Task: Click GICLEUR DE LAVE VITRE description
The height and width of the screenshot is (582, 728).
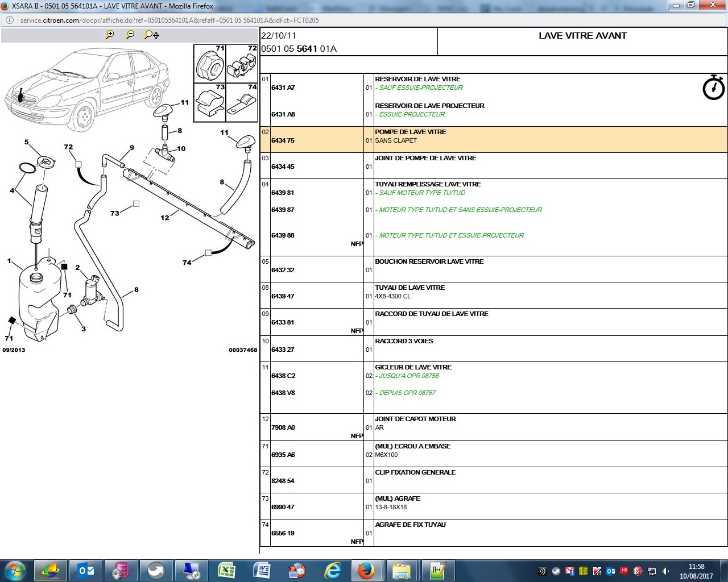Action: [413, 367]
